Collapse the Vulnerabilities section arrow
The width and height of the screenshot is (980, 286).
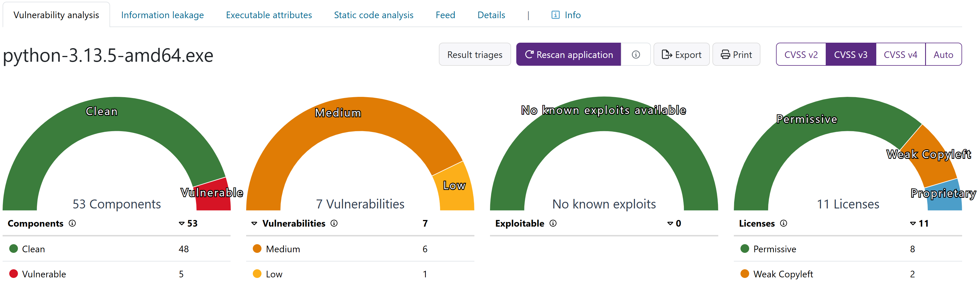coord(255,224)
